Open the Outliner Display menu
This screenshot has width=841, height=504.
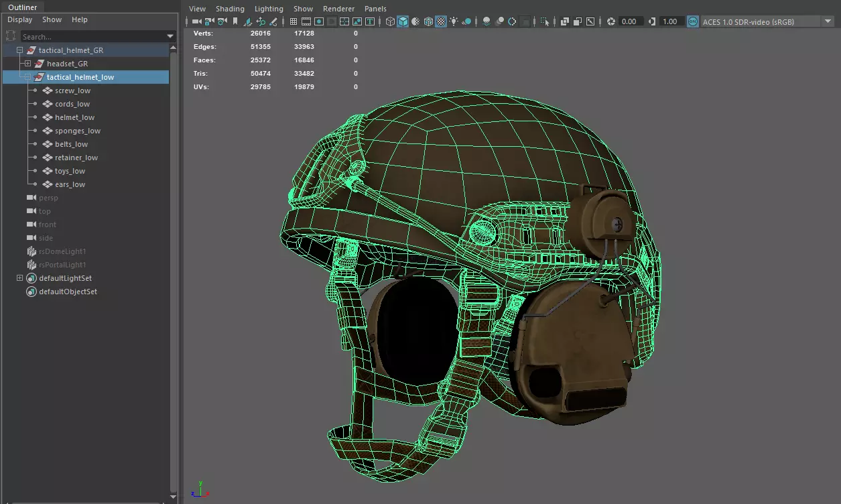pos(19,19)
